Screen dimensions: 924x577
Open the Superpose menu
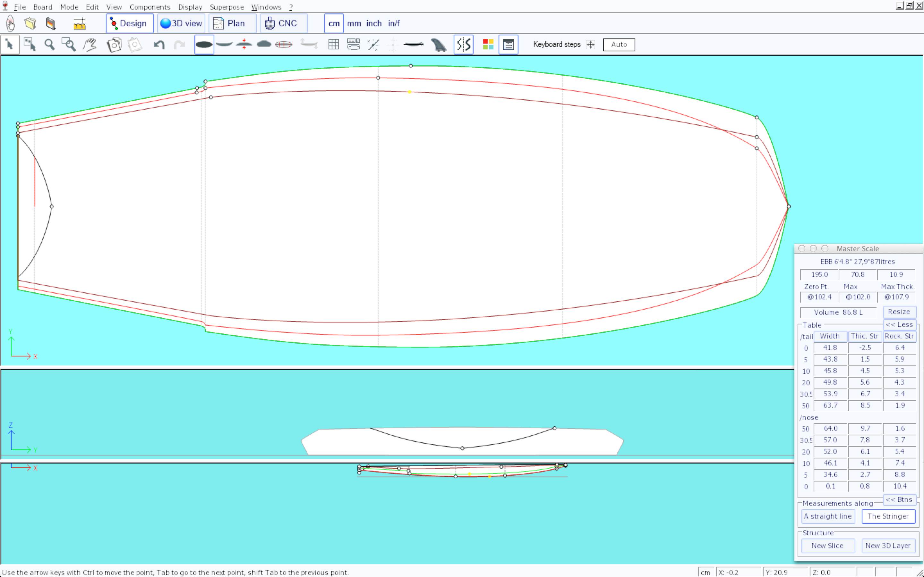[x=227, y=7]
